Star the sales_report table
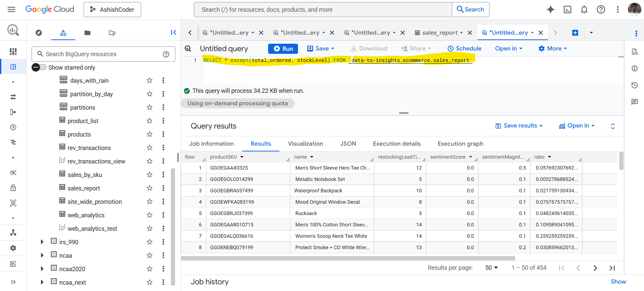 (149, 188)
